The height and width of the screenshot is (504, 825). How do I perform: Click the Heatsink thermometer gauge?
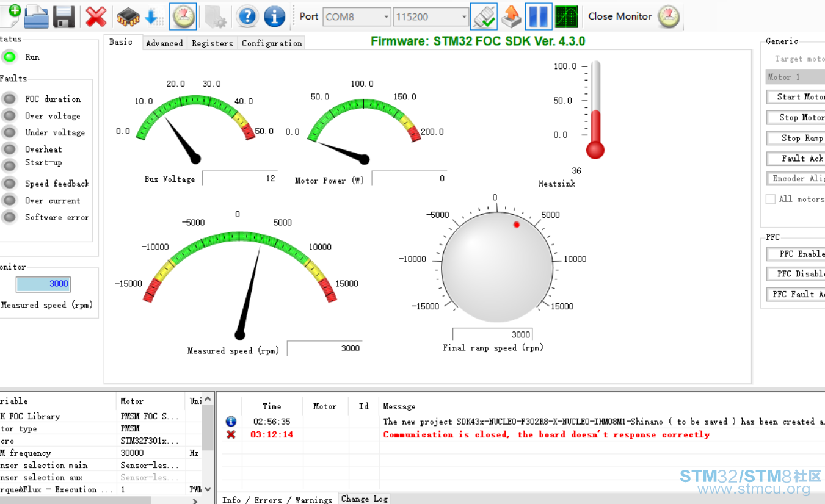595,110
